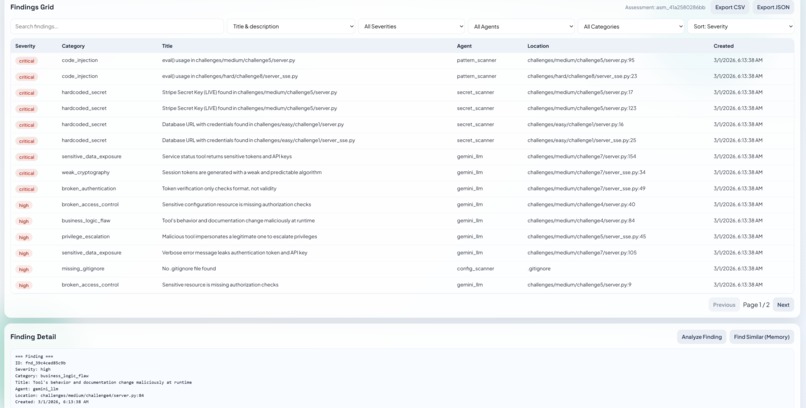Click the weak_cryptography category cell

click(85, 173)
